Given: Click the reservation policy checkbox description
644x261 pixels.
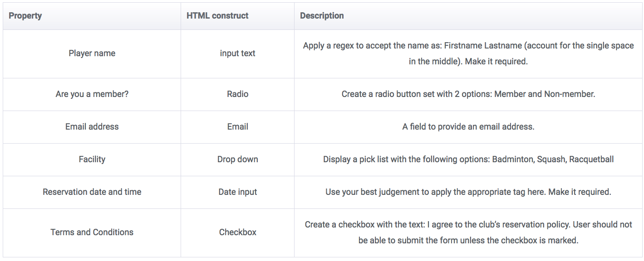Looking at the screenshot, I should [468, 232].
